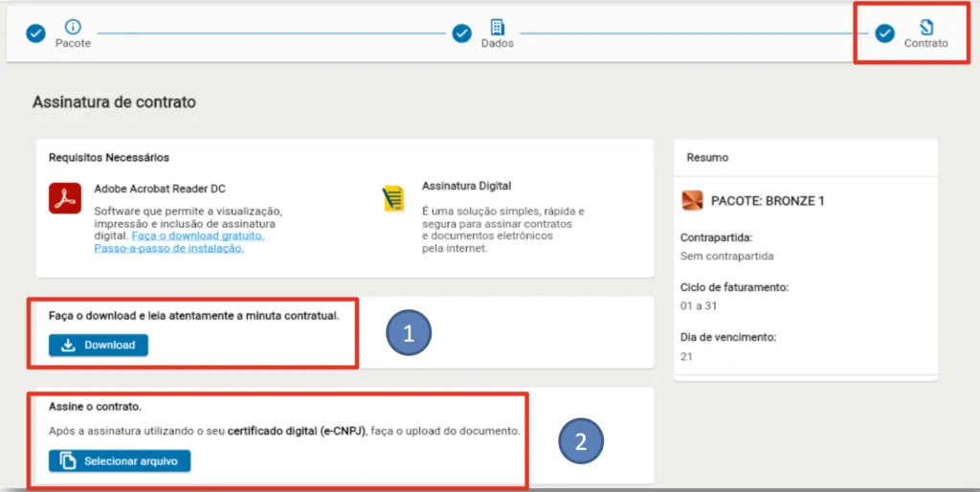Click the Bronze package icon in Resumo
Viewport: 980px width, 492px height.
tap(692, 201)
